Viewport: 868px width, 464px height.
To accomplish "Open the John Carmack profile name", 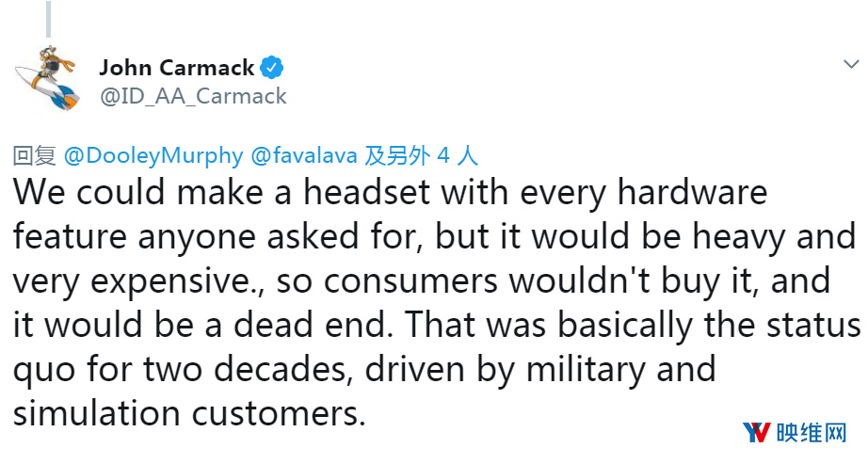I will [177, 68].
